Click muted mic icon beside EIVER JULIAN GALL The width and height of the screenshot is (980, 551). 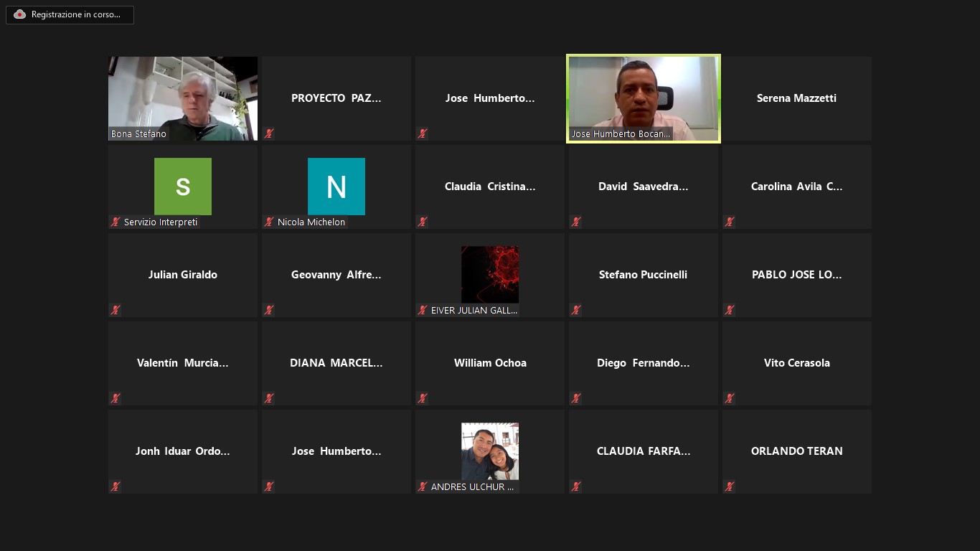click(x=423, y=310)
